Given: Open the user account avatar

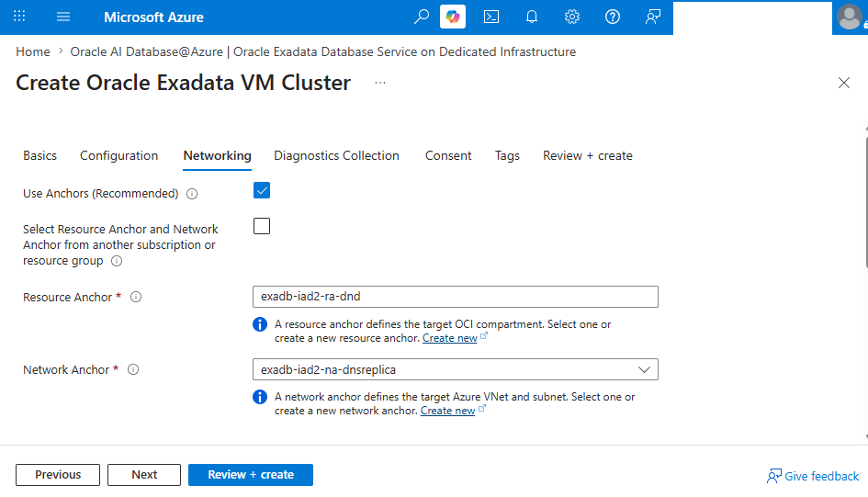Looking at the screenshot, I should coord(850,17).
